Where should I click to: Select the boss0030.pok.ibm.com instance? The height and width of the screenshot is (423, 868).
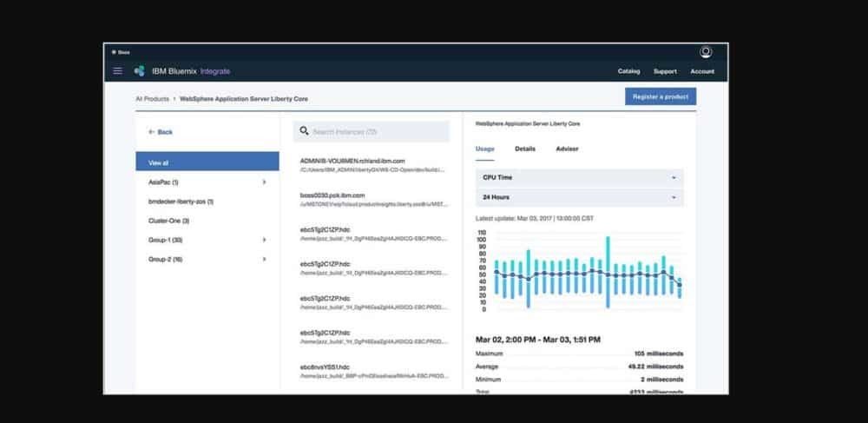(332, 195)
